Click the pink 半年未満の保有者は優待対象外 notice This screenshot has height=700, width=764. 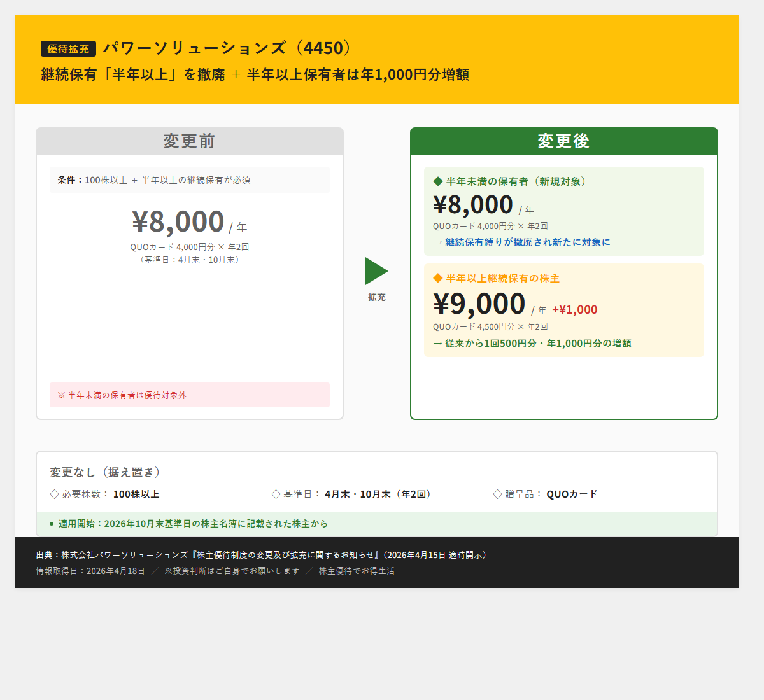190,395
